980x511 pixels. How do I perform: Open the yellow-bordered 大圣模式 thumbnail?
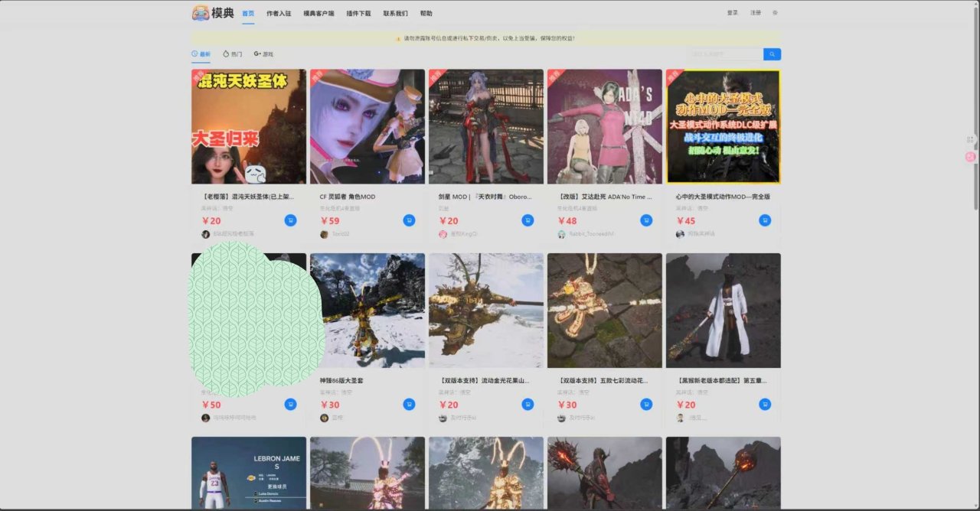[724, 126]
